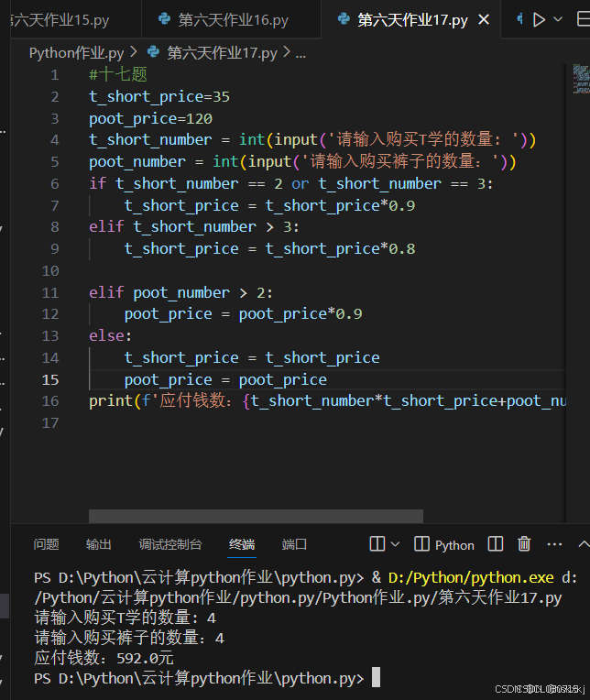Image resolution: width=590 pixels, height=700 pixels.
Task: Split the editor with layout icon
Action: point(584,19)
